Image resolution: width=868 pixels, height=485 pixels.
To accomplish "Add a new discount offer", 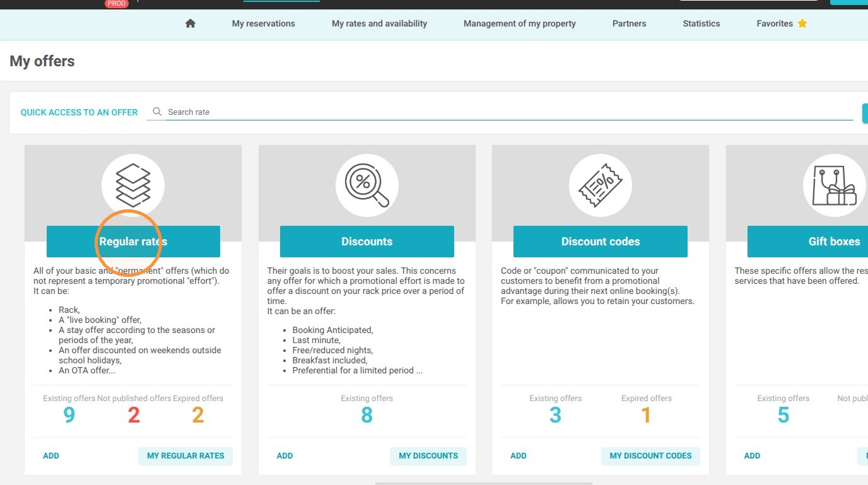I will [285, 456].
